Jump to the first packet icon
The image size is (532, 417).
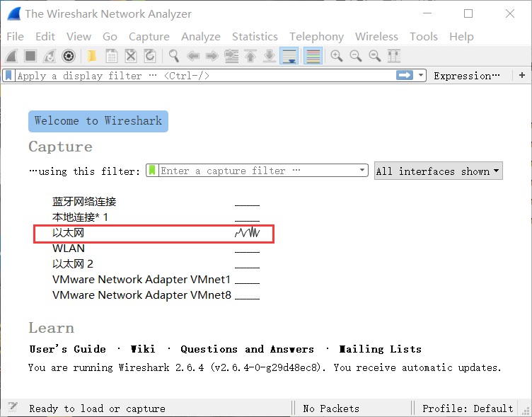click(x=250, y=56)
